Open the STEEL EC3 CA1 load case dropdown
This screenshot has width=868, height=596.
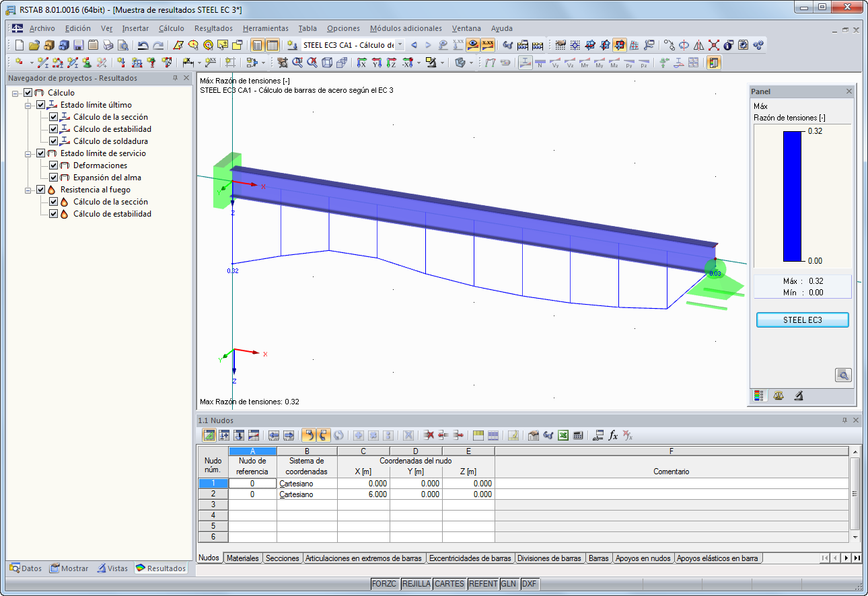click(400, 45)
